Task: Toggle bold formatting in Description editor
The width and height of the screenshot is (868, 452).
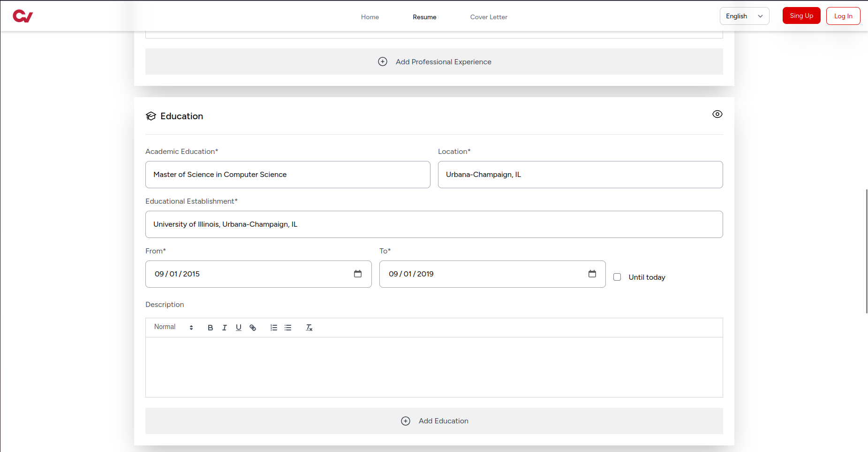Action: (x=210, y=328)
